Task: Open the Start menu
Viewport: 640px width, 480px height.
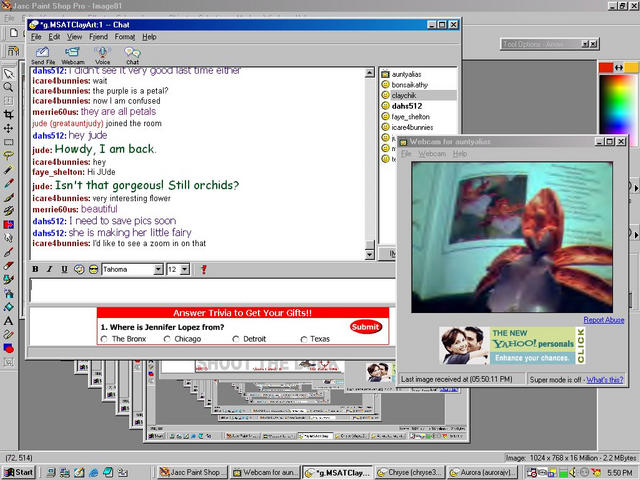Action: tap(19, 472)
